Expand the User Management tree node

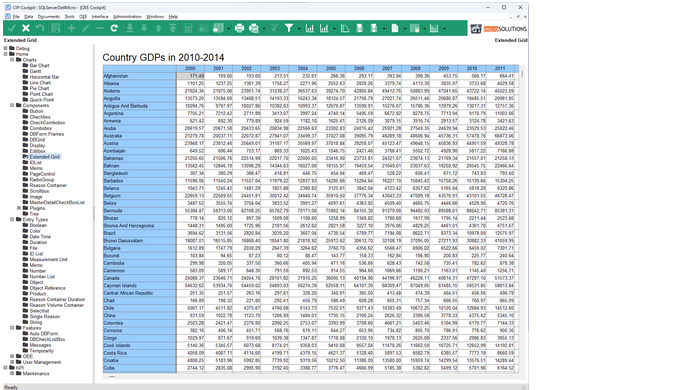click(12, 362)
